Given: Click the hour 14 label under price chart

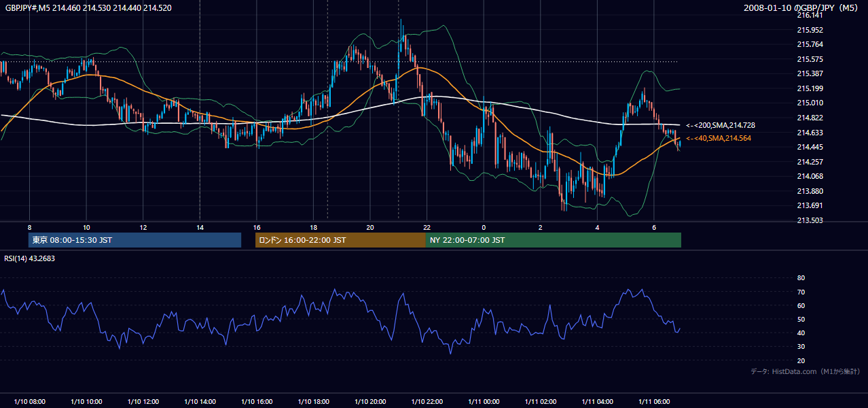Looking at the screenshot, I should (x=200, y=227).
